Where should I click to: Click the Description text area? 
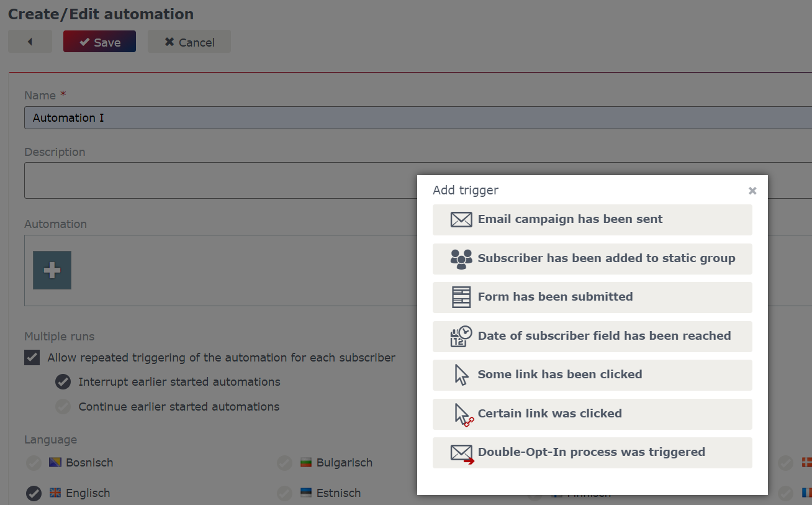(418, 180)
